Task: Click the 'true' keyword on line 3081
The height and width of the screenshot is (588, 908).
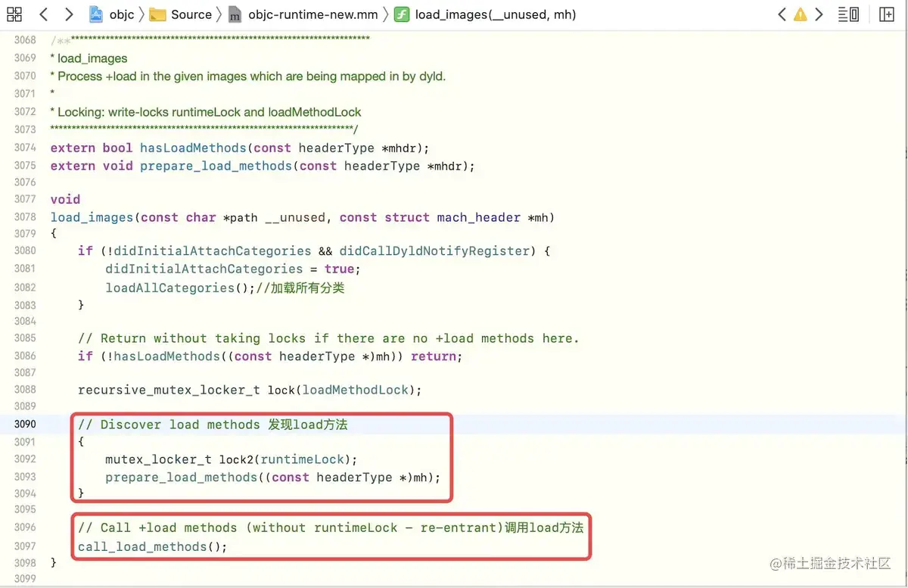Action: 339,269
